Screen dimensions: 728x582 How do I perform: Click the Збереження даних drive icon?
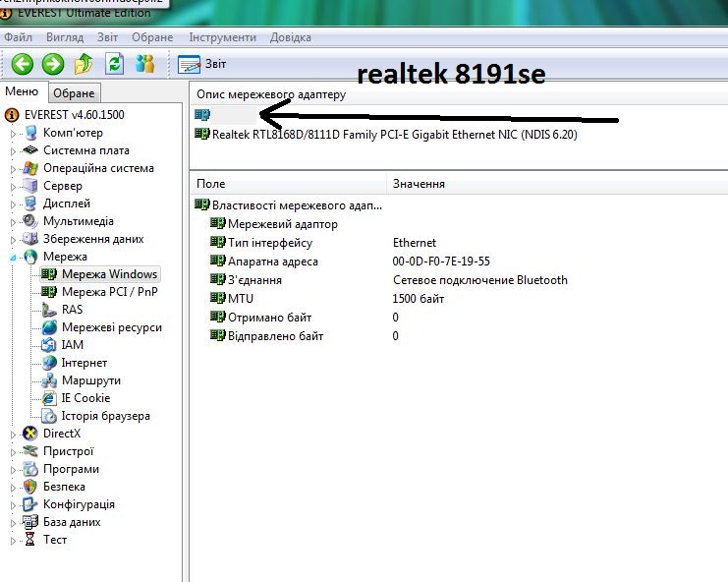click(30, 239)
